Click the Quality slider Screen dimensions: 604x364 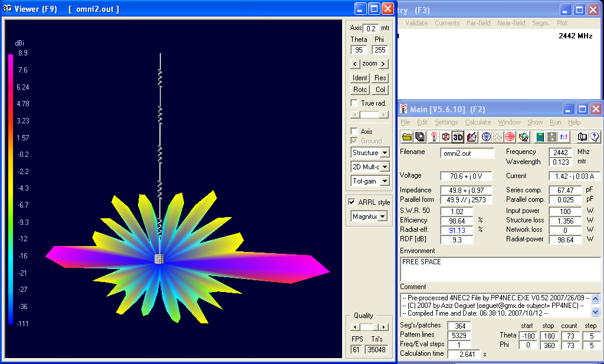pos(369,327)
